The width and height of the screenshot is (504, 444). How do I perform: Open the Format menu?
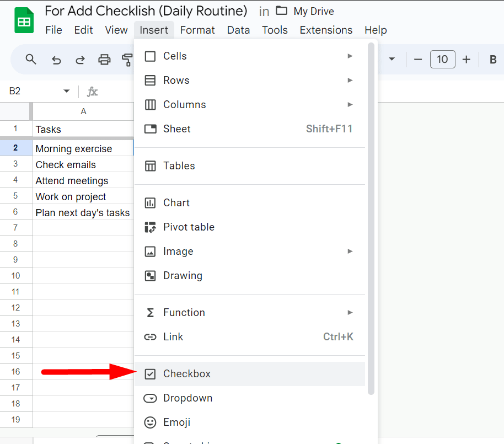pyautogui.click(x=197, y=30)
